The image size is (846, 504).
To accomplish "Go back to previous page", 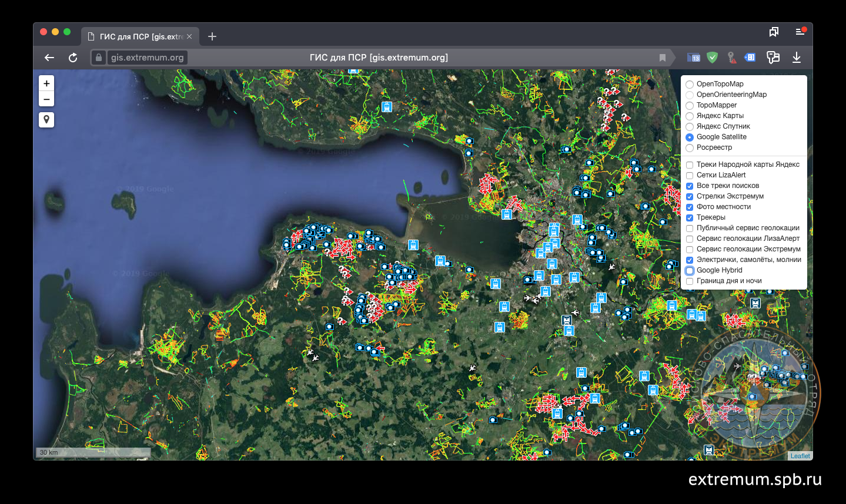I will (49, 58).
